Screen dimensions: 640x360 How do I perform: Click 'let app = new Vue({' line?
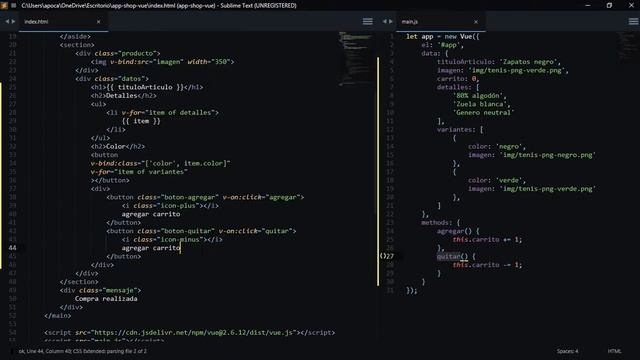pyautogui.click(x=442, y=36)
